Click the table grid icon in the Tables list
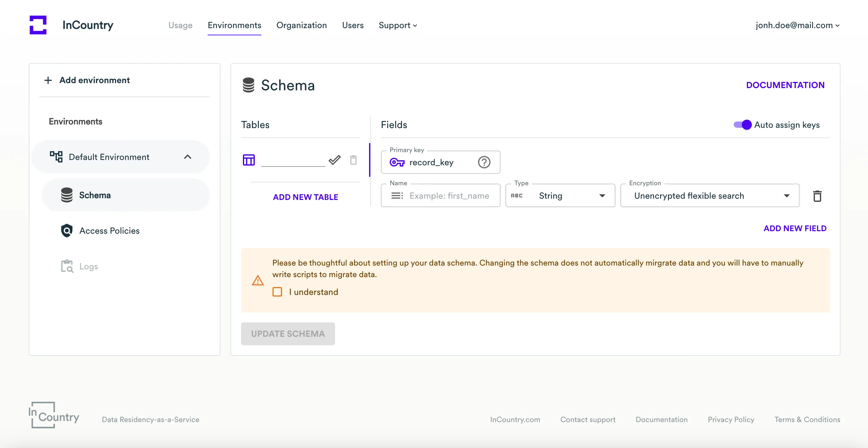Screen dimensions: 868x448 tap(249, 160)
